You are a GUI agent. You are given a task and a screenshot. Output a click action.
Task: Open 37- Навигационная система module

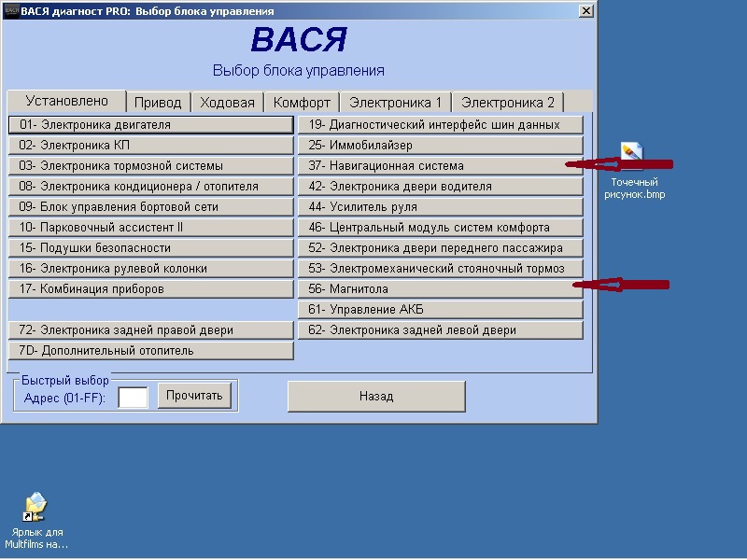click(x=440, y=165)
